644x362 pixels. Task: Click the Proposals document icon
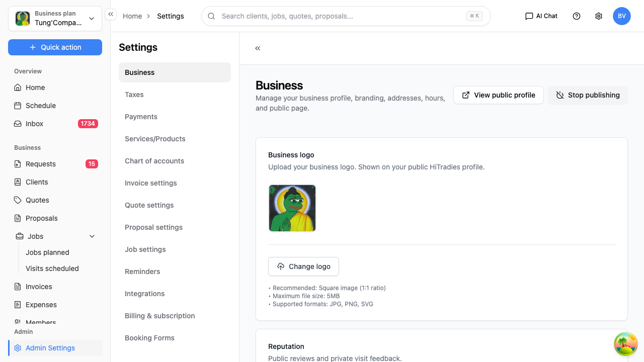click(18, 218)
